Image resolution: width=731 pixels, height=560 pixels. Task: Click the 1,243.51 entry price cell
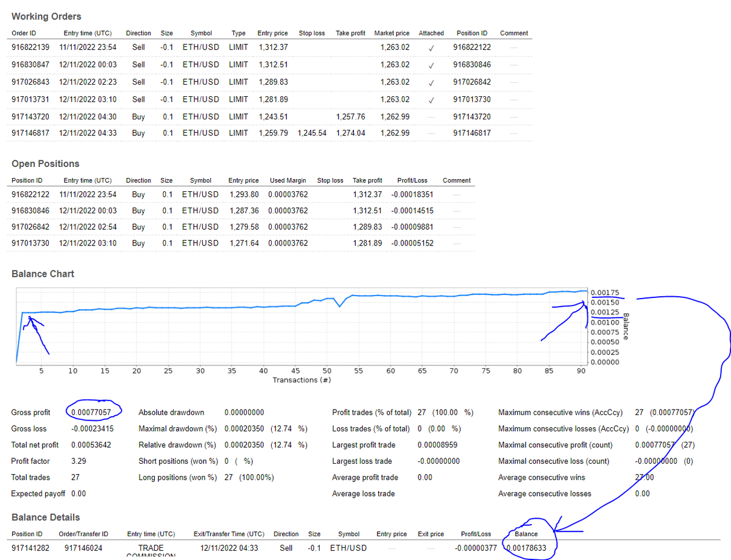[273, 116]
